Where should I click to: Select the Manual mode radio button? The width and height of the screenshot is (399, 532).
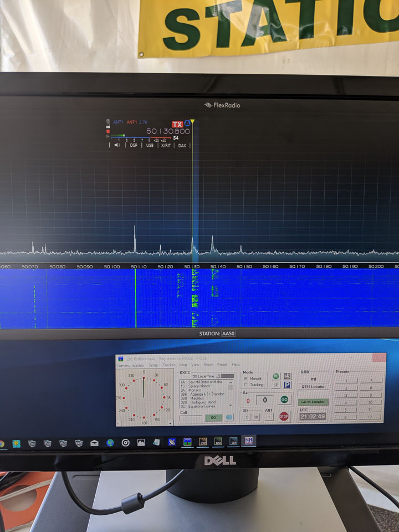click(246, 378)
